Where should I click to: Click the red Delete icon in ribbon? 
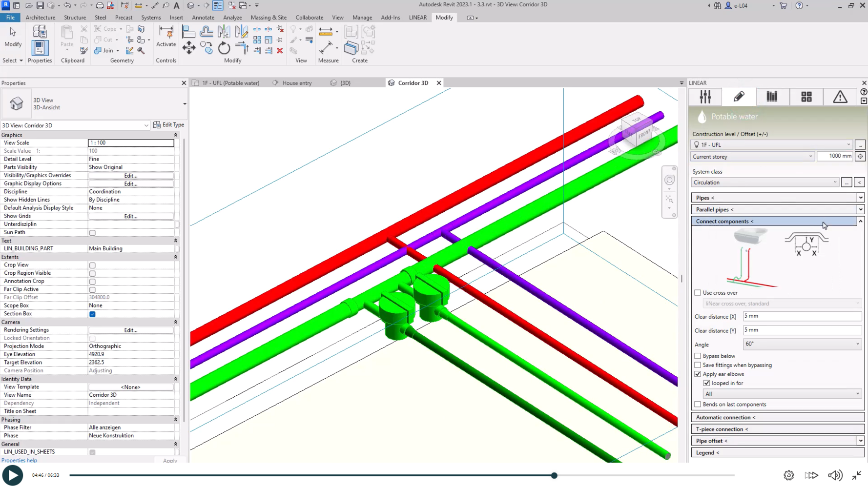(280, 51)
